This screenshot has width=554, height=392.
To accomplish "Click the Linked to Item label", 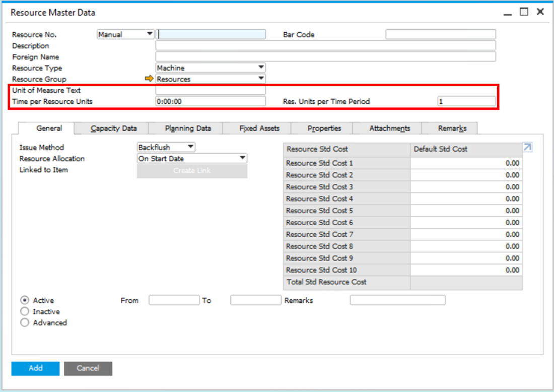I will pyautogui.click(x=43, y=170).
